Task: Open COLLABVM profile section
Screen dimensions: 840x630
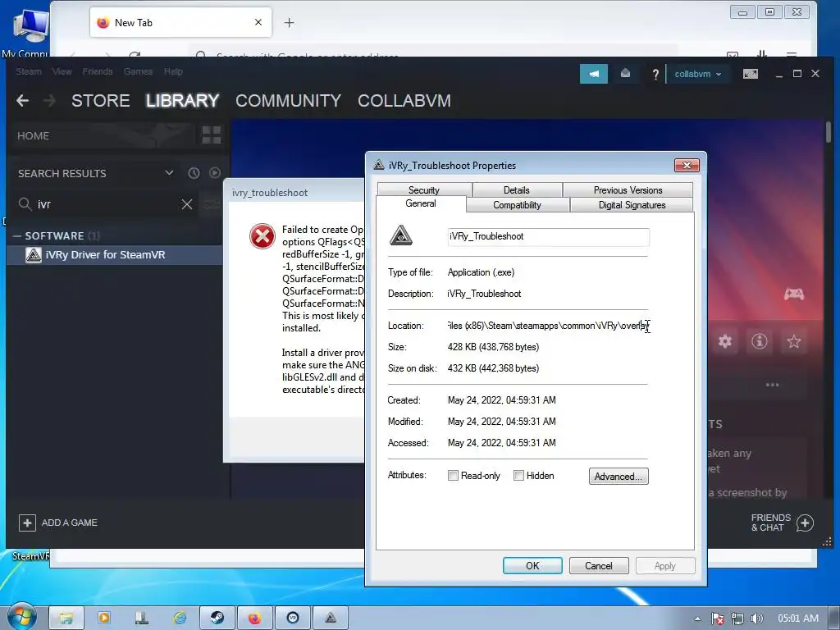Action: 404,100
